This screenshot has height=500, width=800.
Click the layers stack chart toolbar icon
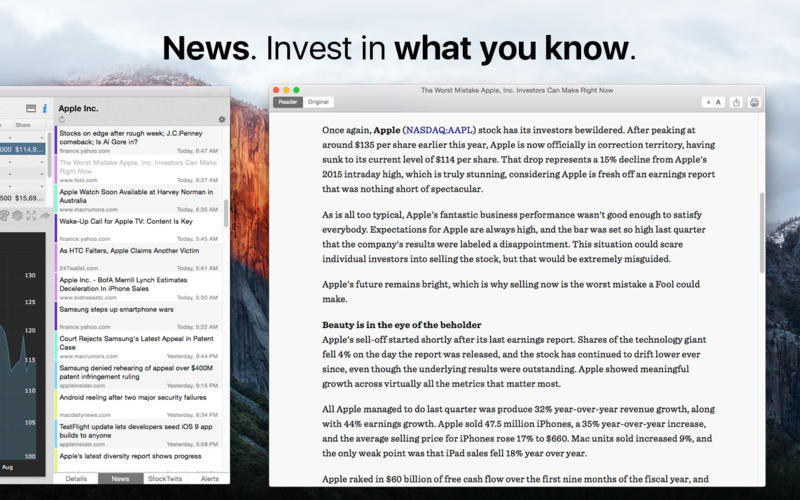(17, 215)
